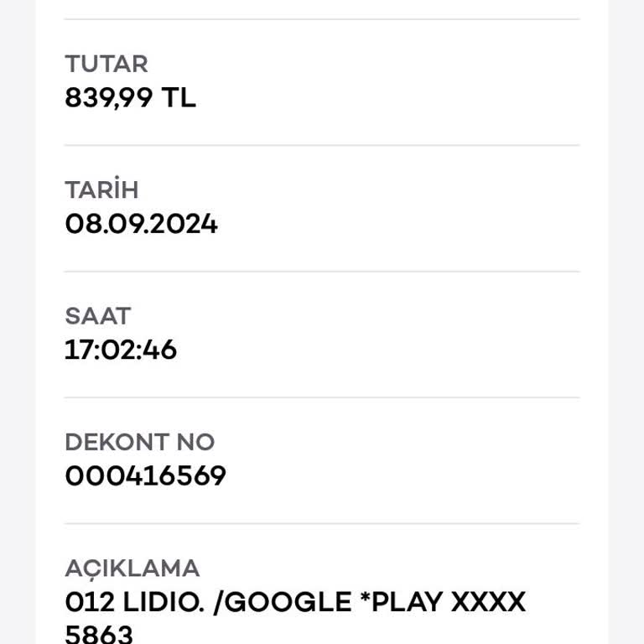This screenshot has height=644, width=644.
Task: Click the TARİH field label
Action: (101, 190)
